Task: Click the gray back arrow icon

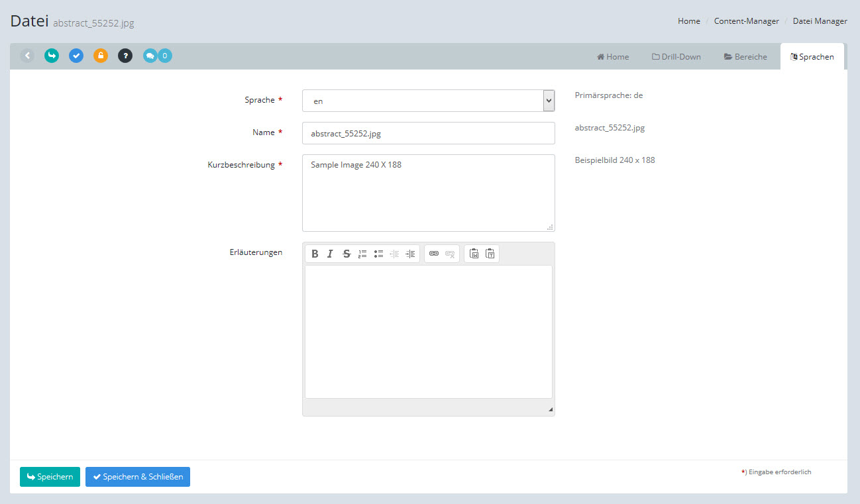Action: 27,56
